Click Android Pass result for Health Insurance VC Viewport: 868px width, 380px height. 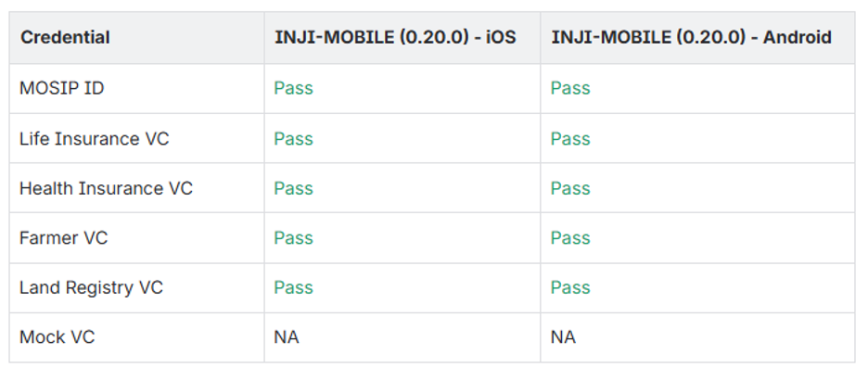pyautogui.click(x=570, y=188)
